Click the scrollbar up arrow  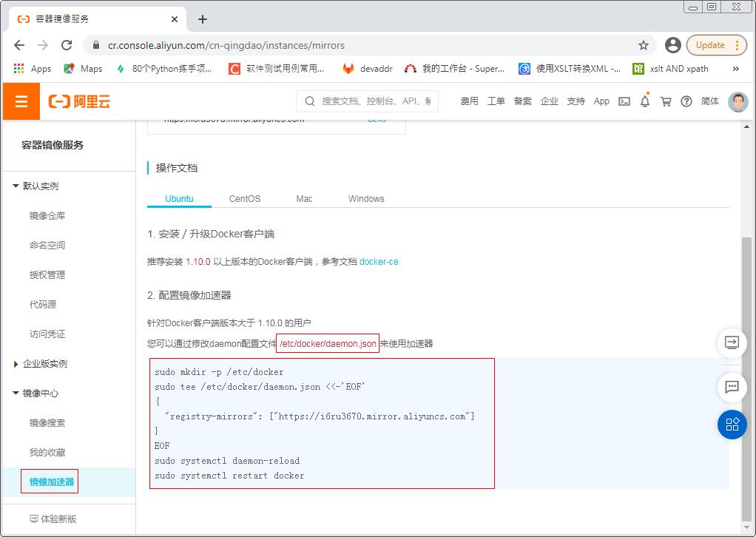746,126
